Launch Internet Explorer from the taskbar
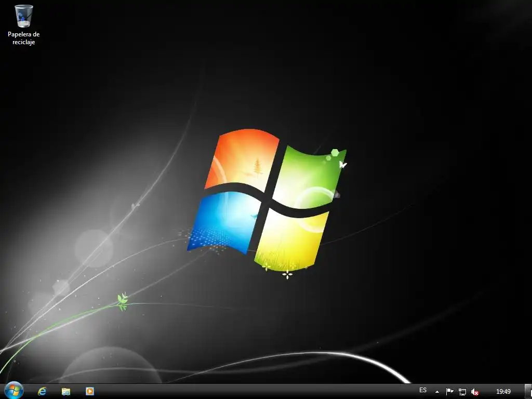532x399 pixels. tap(42, 391)
